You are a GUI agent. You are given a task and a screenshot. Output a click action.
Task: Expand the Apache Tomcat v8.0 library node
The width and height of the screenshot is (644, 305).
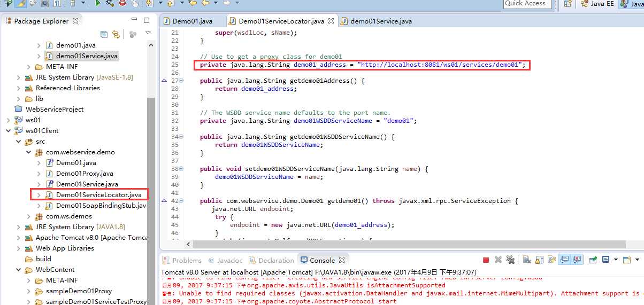pos(18,238)
